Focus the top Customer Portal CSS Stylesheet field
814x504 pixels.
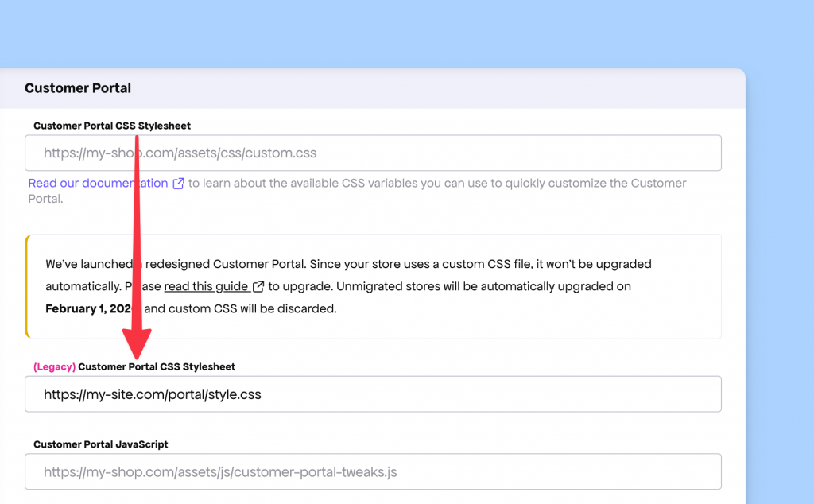coord(373,153)
